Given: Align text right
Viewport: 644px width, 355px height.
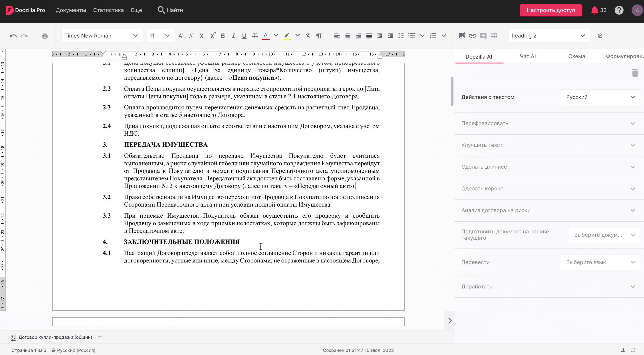Looking at the screenshot, I should (358, 36).
